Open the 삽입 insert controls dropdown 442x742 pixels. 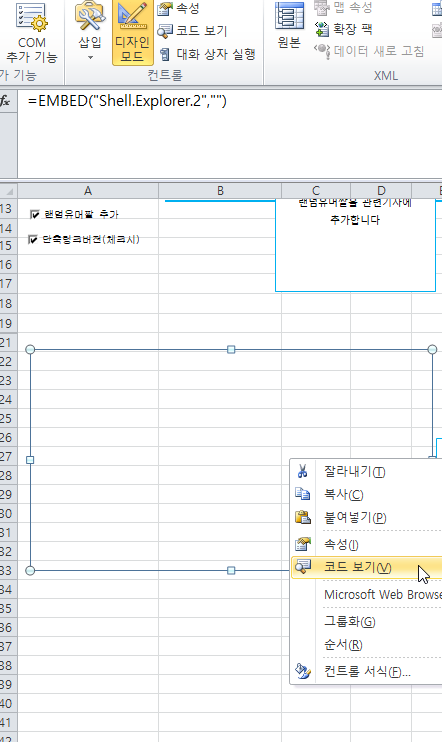tap(90, 33)
